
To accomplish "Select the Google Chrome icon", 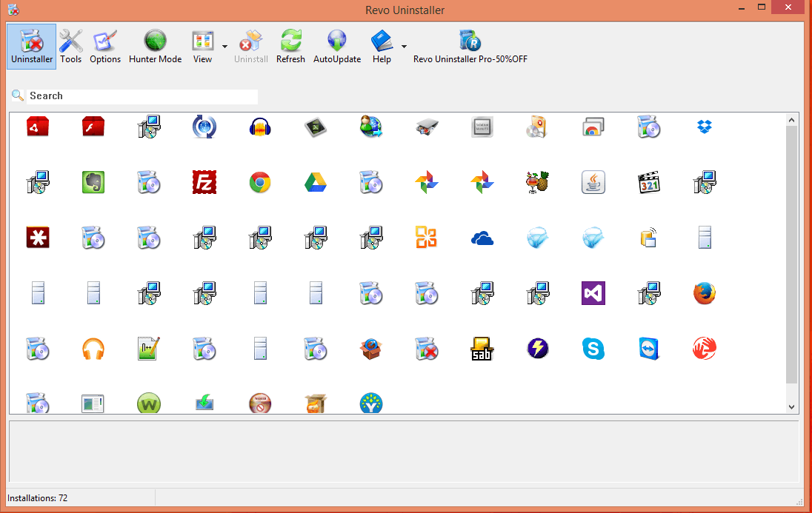I will click(260, 182).
